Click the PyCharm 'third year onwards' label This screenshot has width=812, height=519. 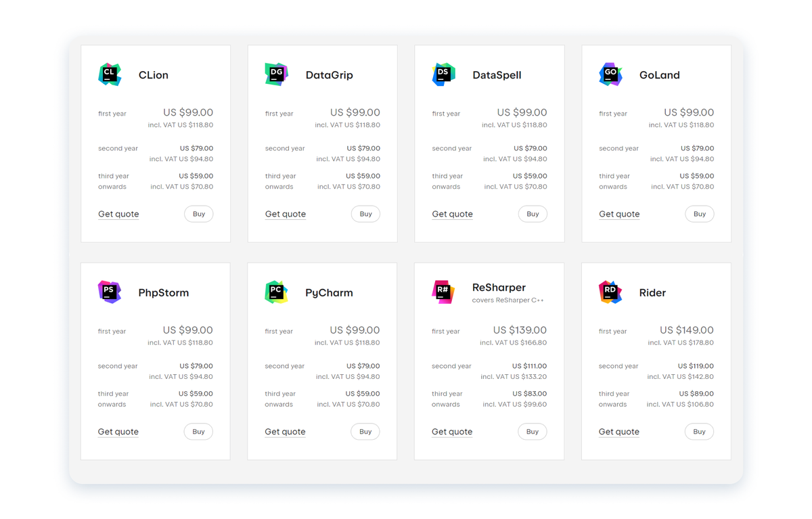pos(280,399)
